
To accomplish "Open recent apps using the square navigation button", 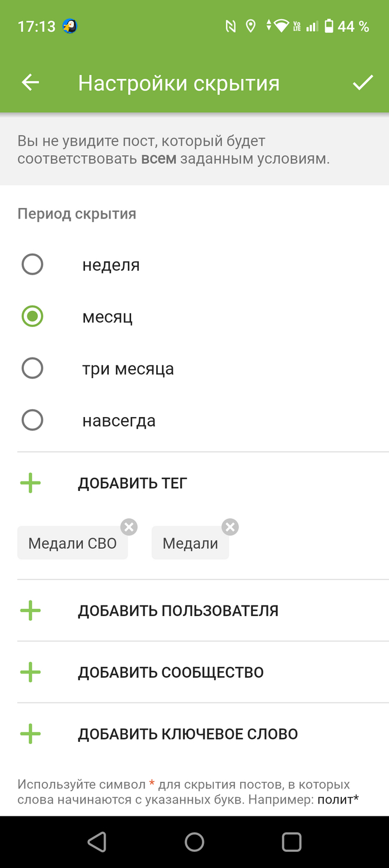I will tap(291, 841).
